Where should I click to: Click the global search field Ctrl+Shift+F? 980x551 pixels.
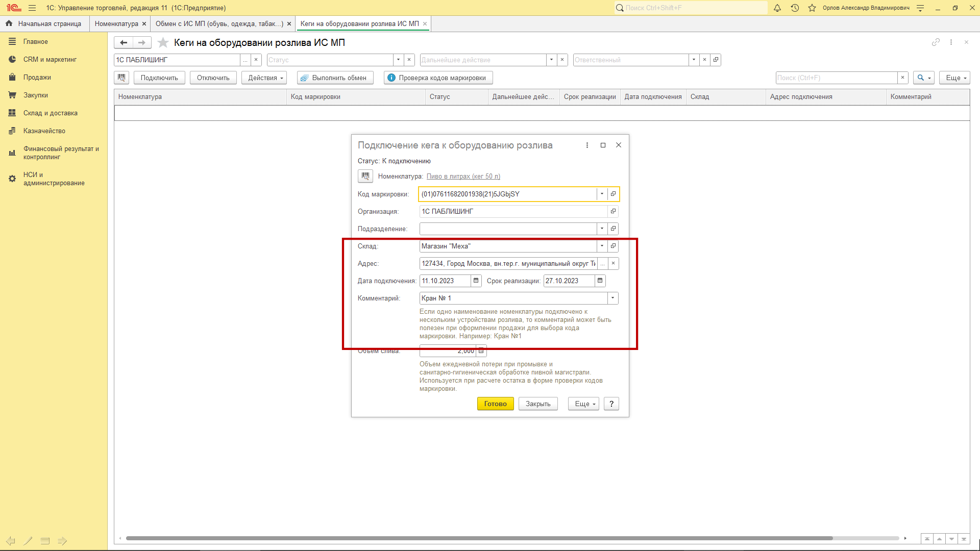(691, 8)
